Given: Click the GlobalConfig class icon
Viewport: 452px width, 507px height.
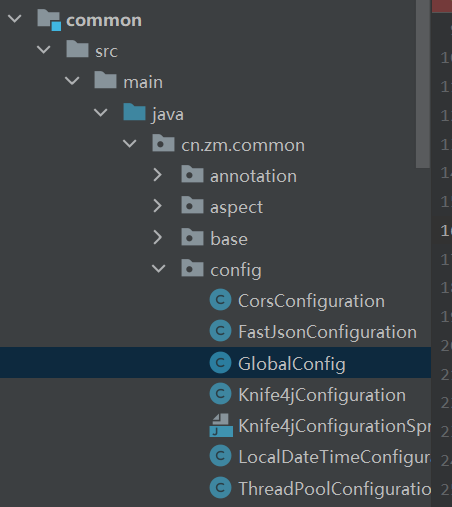Looking at the screenshot, I should pos(220,362).
